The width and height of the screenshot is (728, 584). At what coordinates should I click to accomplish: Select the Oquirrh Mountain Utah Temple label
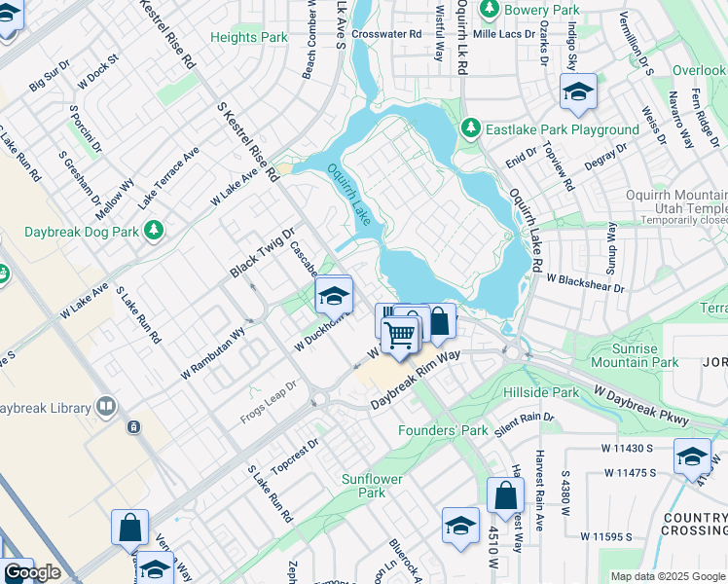coord(677,201)
